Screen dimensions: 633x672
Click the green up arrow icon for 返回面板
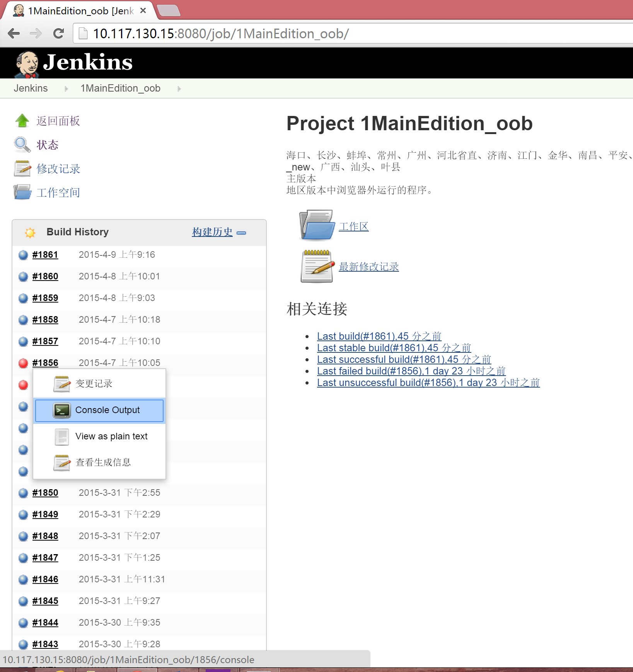point(22,121)
